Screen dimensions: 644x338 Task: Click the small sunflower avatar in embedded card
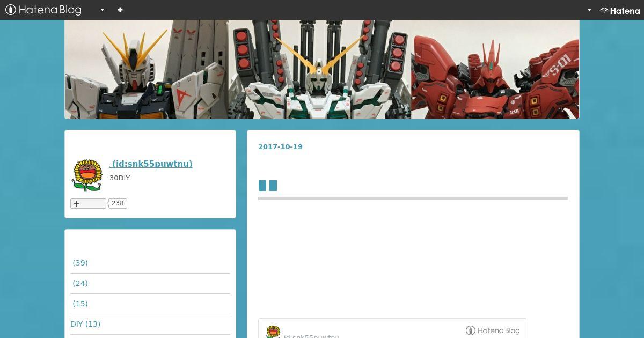pos(273,332)
